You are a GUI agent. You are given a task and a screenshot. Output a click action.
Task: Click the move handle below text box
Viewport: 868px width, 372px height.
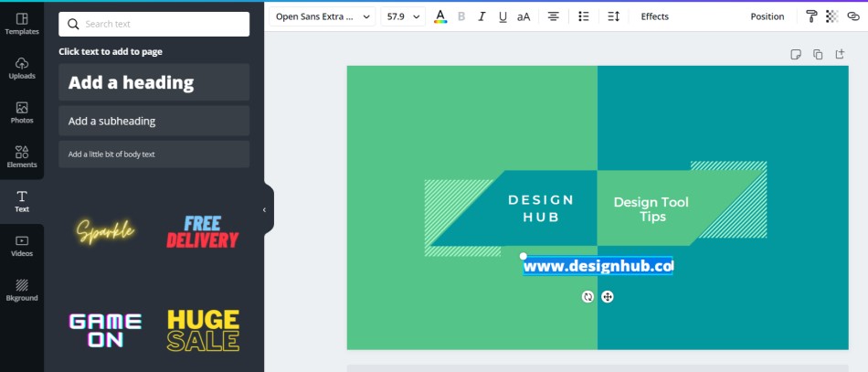[608, 297]
